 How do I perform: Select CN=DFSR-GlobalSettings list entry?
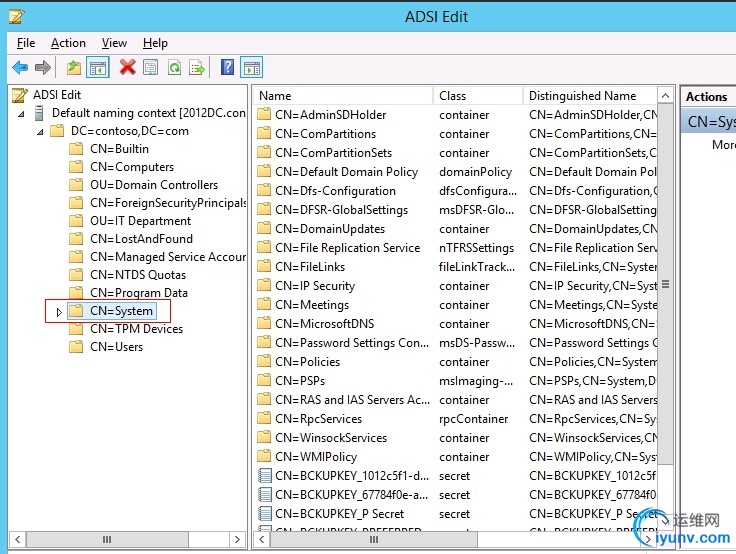click(x=341, y=210)
